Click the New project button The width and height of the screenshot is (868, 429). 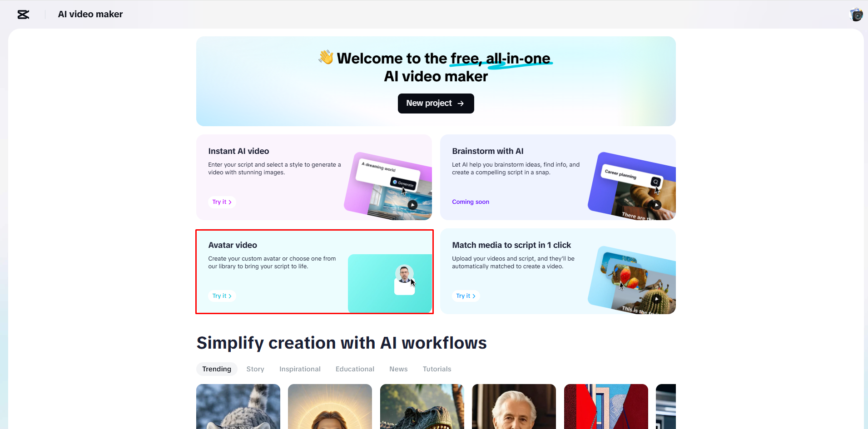(436, 103)
